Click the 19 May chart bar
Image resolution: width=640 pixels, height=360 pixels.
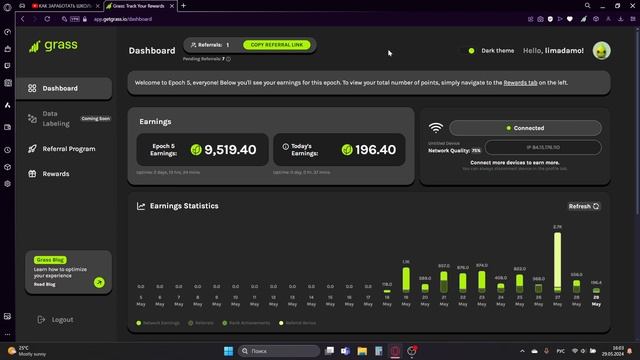point(406,280)
